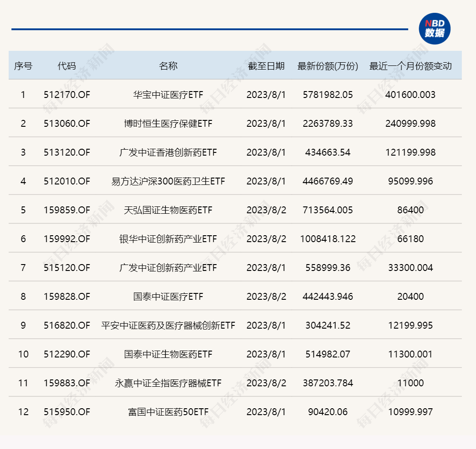Click row number 10
Viewport: 476px width, 449px height.
[x=23, y=354]
